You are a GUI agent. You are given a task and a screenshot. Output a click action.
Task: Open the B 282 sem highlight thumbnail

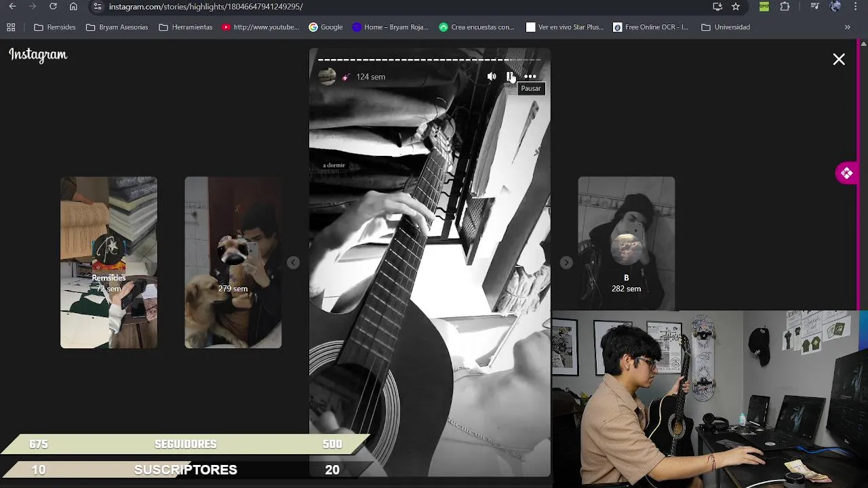point(626,244)
